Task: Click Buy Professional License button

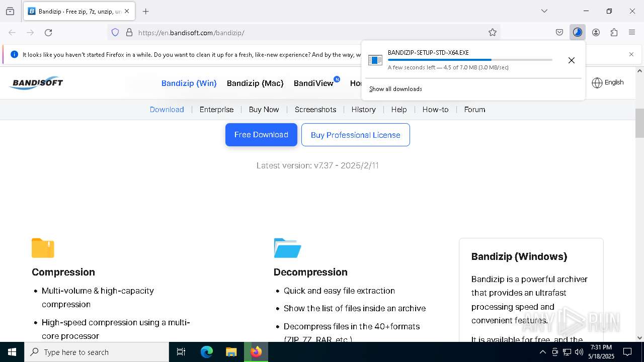Action: pos(356,135)
